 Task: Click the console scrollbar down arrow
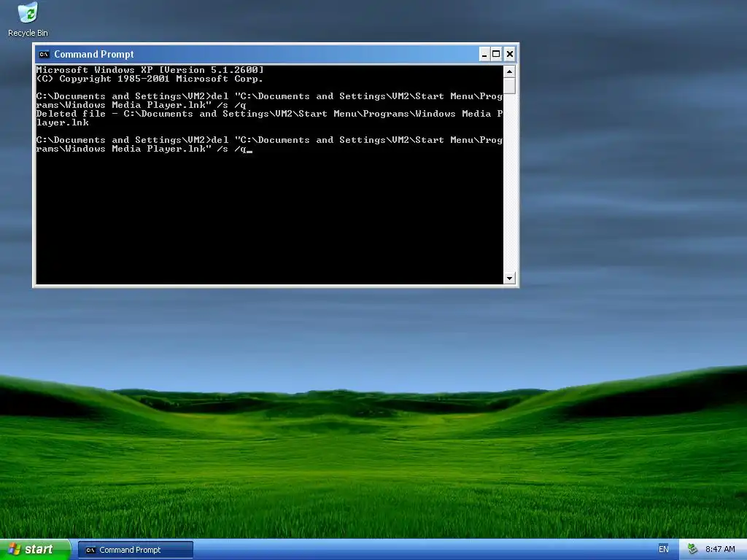pos(509,278)
